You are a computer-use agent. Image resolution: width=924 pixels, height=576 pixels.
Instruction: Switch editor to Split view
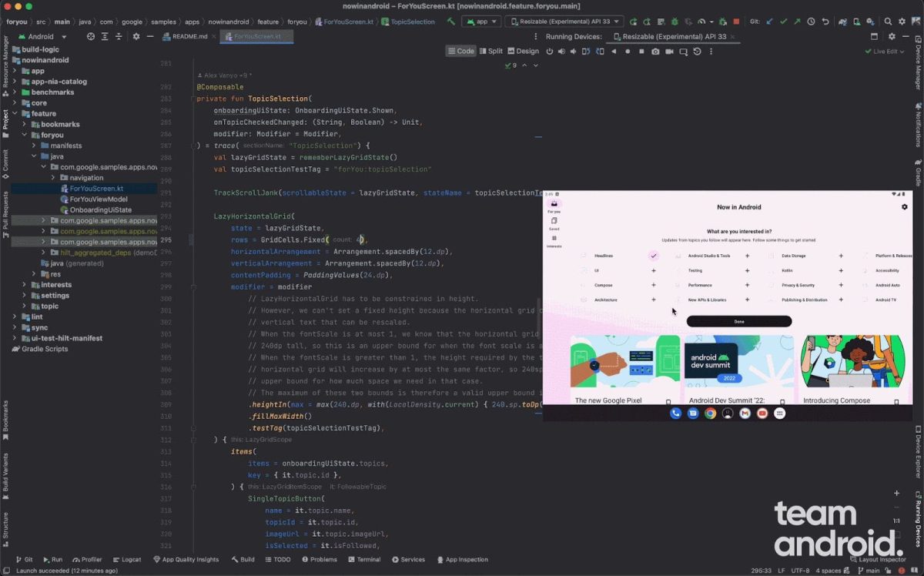490,51
